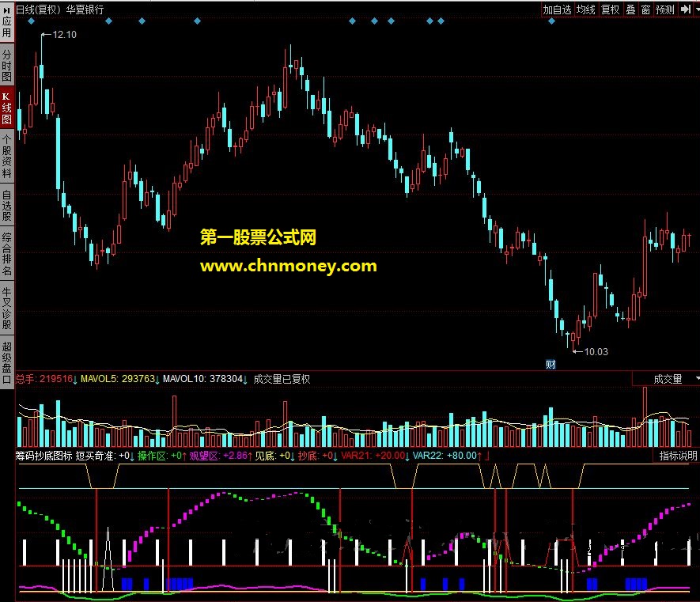
Task: Switch to the 分时图 sidebar tab
Action: pos(6,65)
